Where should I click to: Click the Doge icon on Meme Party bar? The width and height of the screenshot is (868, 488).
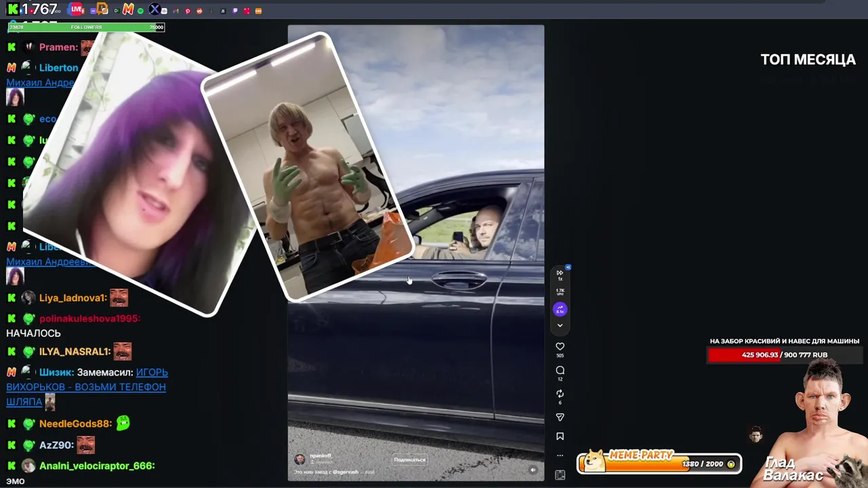click(x=595, y=461)
